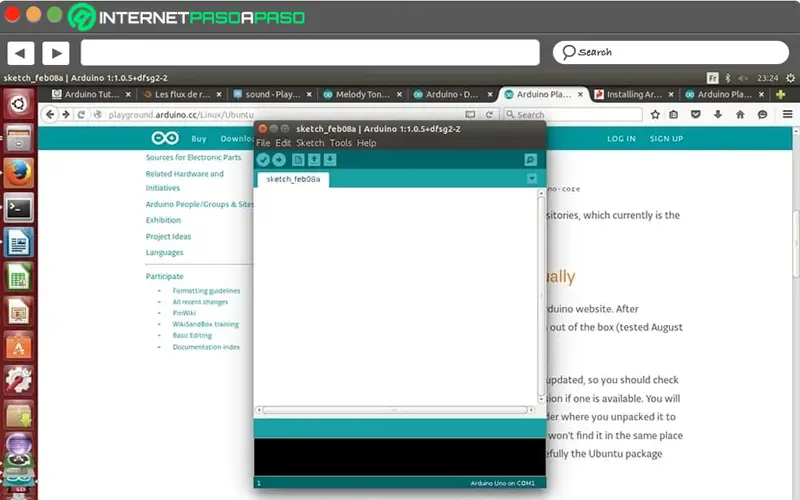Click LOG IN on the Arduino website
800x500 pixels.
(x=621, y=139)
